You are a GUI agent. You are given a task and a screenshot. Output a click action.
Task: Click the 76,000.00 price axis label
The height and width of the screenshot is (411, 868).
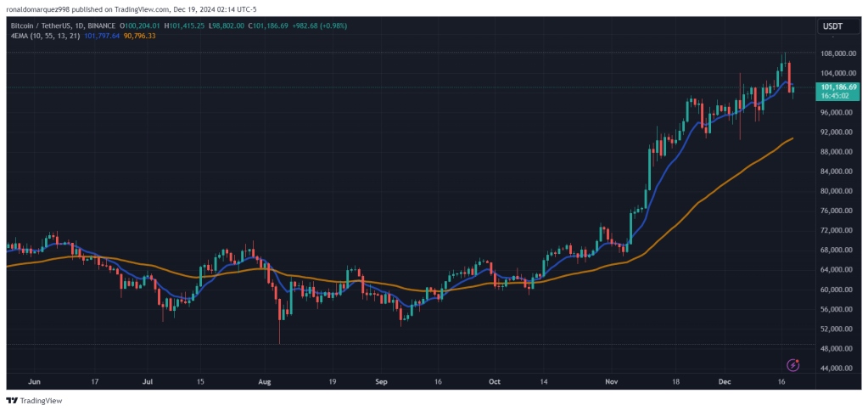pyautogui.click(x=837, y=211)
